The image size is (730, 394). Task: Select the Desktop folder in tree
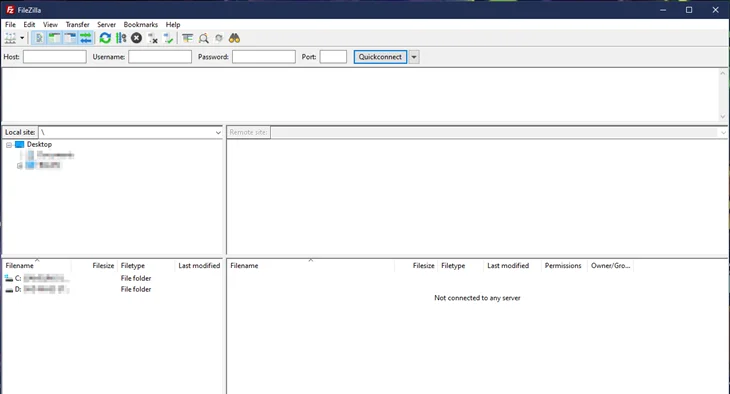39,144
